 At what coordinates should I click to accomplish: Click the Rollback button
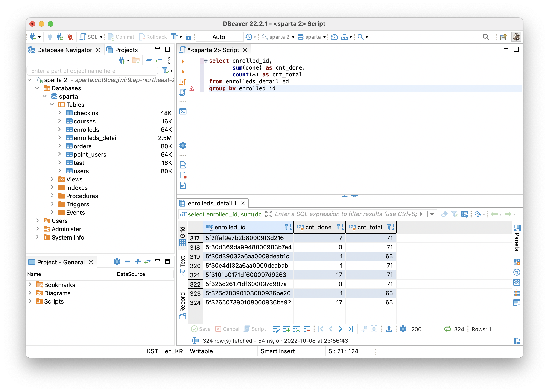153,37
